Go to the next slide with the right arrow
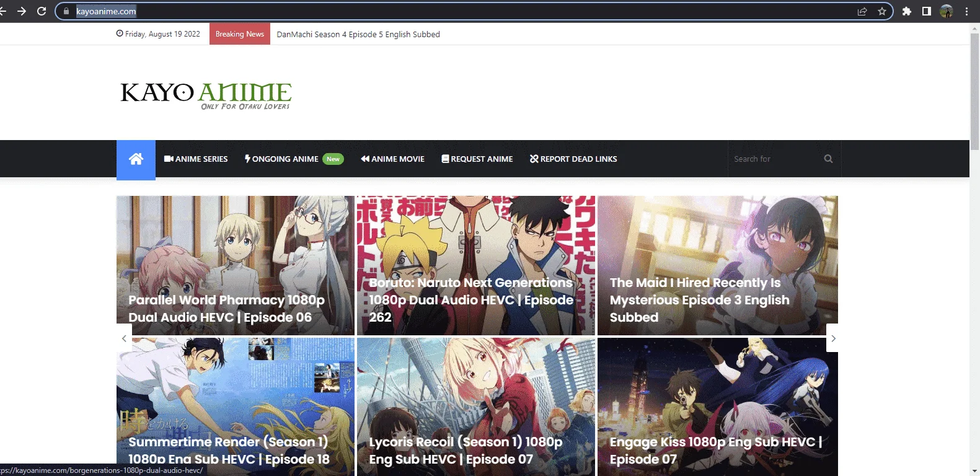The image size is (980, 476). pyautogui.click(x=833, y=338)
